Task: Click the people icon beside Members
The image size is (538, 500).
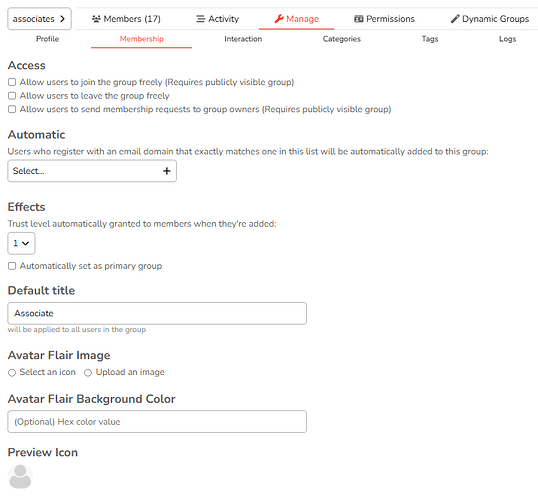Action: (96, 19)
